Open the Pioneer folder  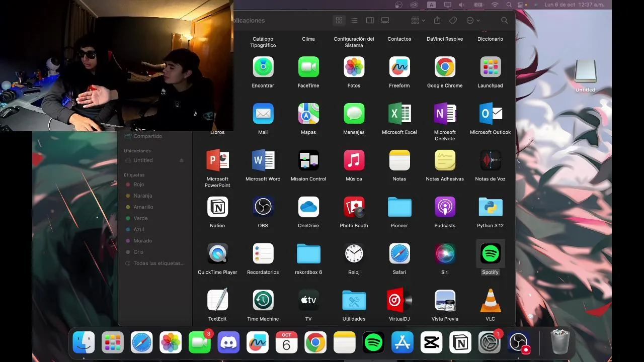399,207
